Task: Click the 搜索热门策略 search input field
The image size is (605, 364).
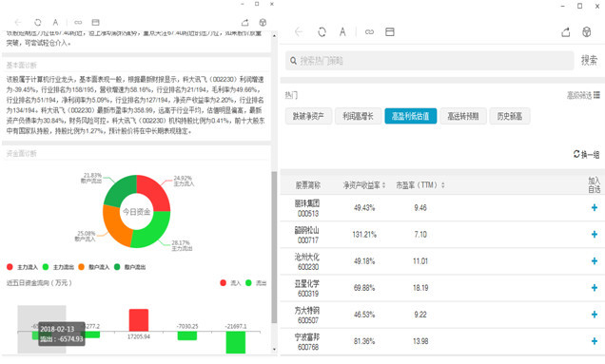Action: pyautogui.click(x=429, y=61)
